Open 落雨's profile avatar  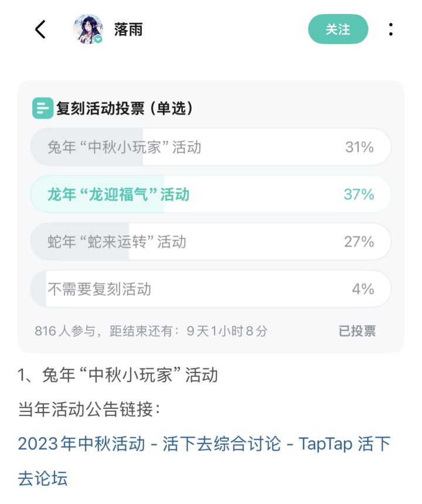[88, 29]
